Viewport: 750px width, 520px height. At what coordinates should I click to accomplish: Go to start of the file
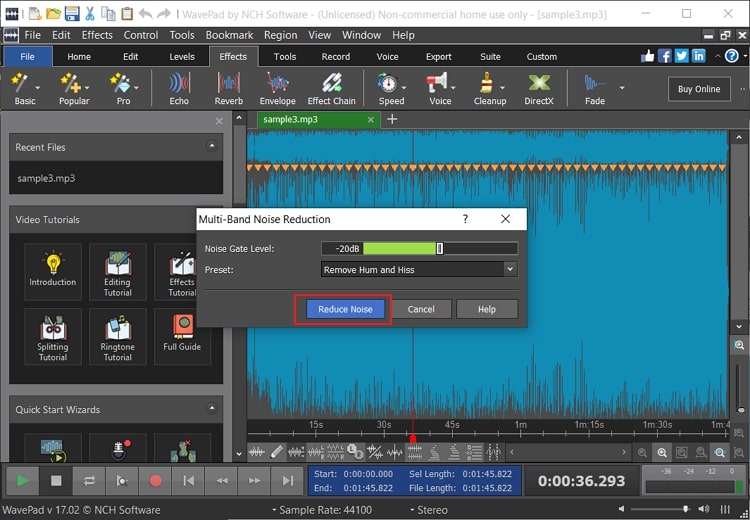pyautogui.click(x=188, y=480)
